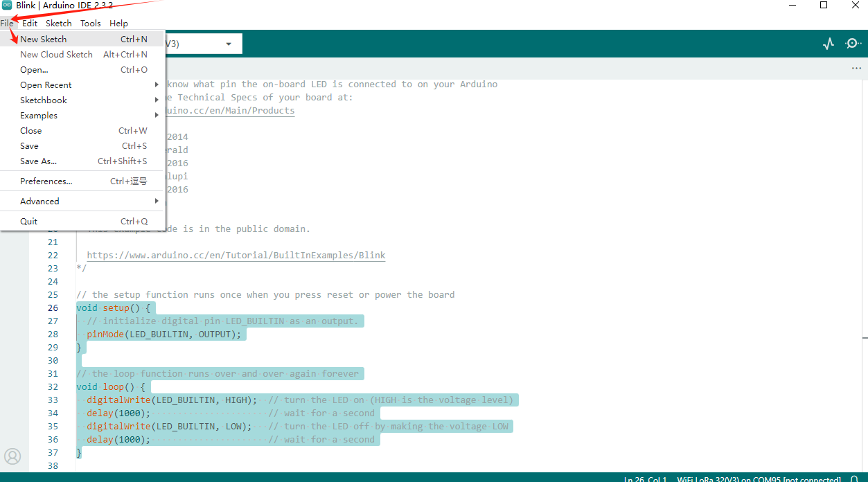
Task: Click line number 37 in gutter
Action: (x=53, y=453)
